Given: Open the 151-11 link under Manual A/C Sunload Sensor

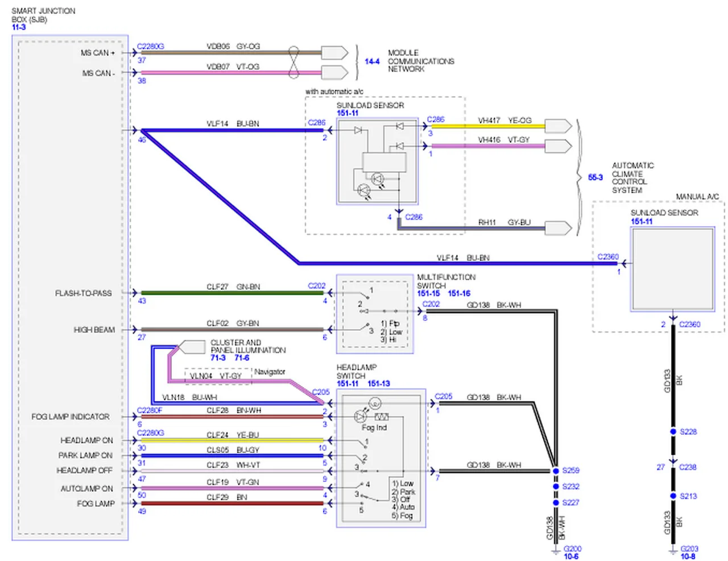Looking at the screenshot, I should pos(642,221).
